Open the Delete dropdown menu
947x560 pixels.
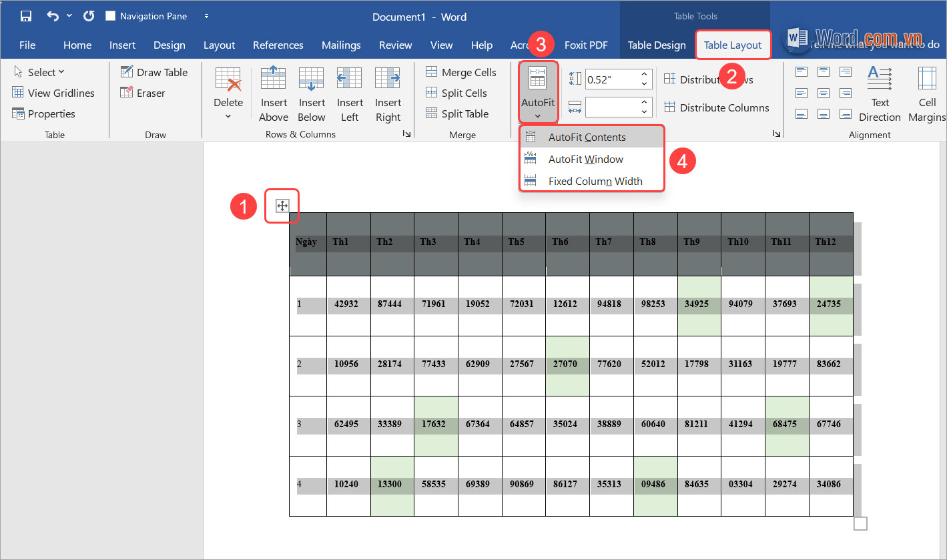[228, 108]
